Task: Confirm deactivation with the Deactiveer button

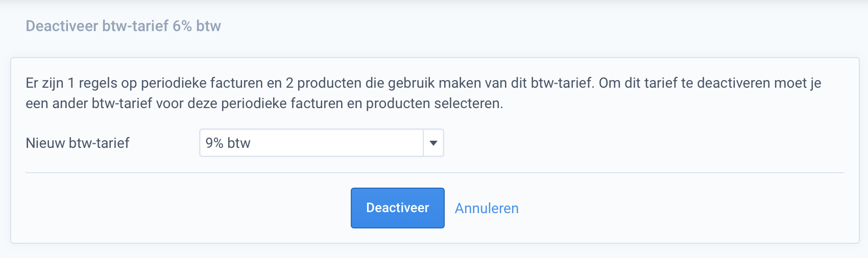Action: point(397,208)
